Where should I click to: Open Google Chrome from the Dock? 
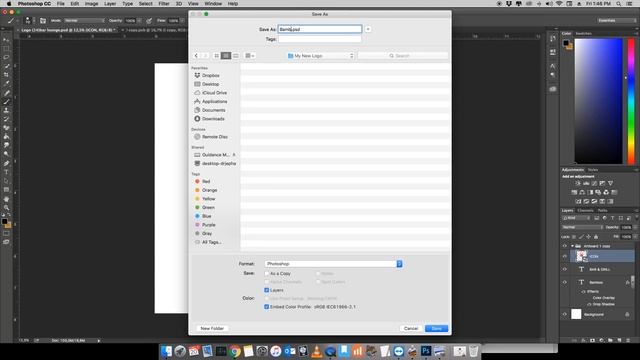pos(235,351)
